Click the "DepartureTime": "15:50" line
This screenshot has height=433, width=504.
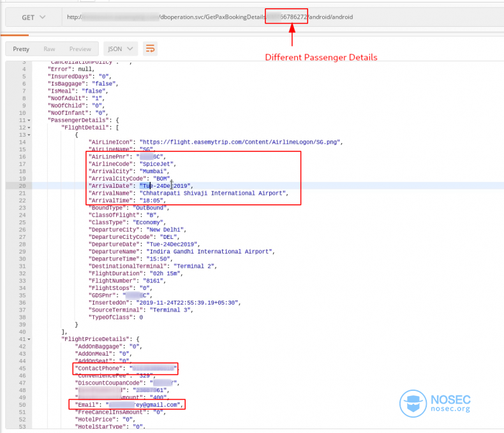131,259
